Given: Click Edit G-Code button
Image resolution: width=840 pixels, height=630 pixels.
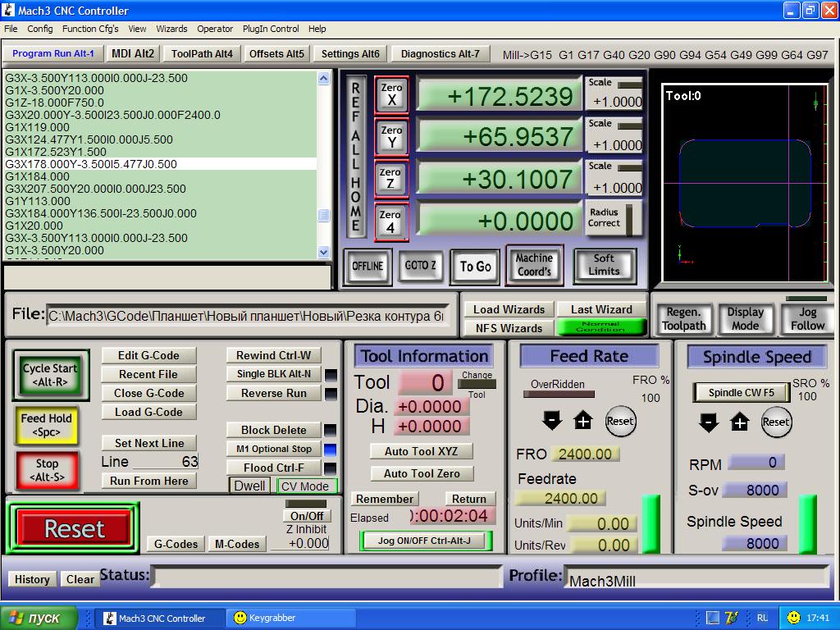Looking at the screenshot, I should click(149, 355).
